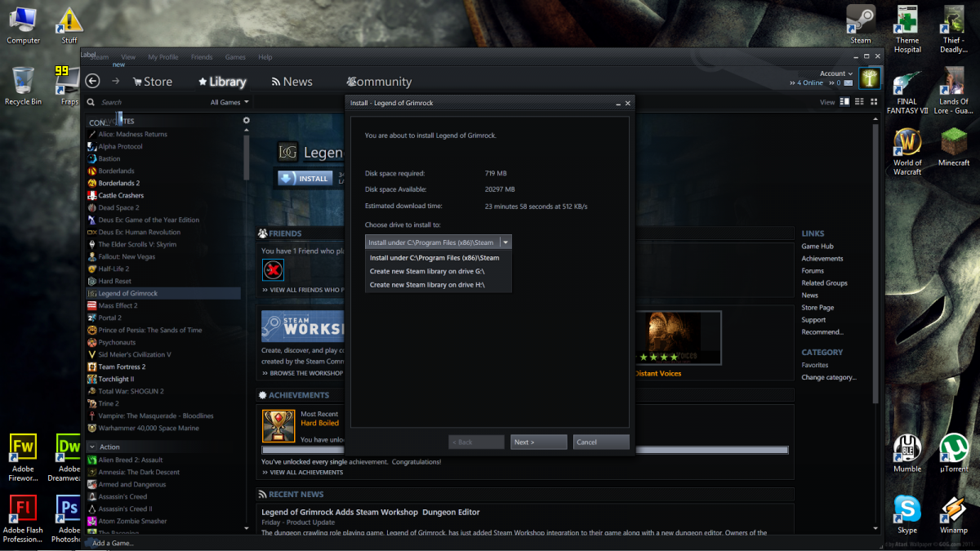Choose Install under C:\Program Files (x86)\Steam option

439,257
